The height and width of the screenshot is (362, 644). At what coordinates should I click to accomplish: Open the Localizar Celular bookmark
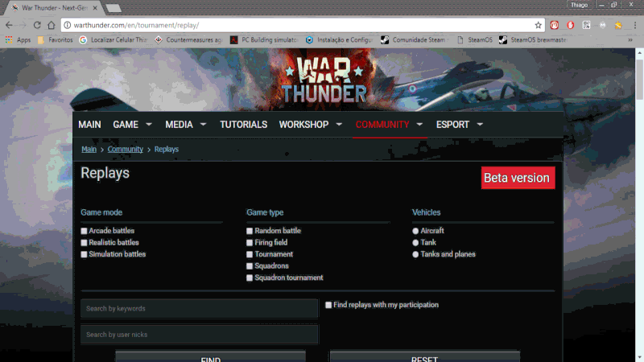click(113, 39)
